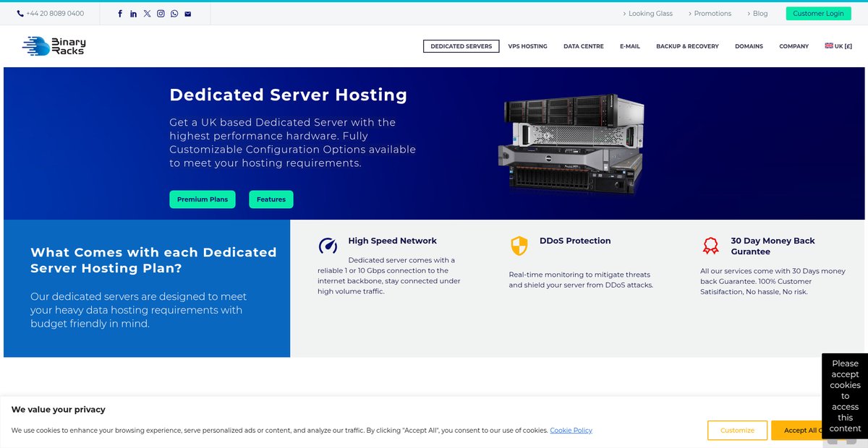Click the Binary Racks logo
This screenshot has height=448, width=868.
click(x=54, y=46)
